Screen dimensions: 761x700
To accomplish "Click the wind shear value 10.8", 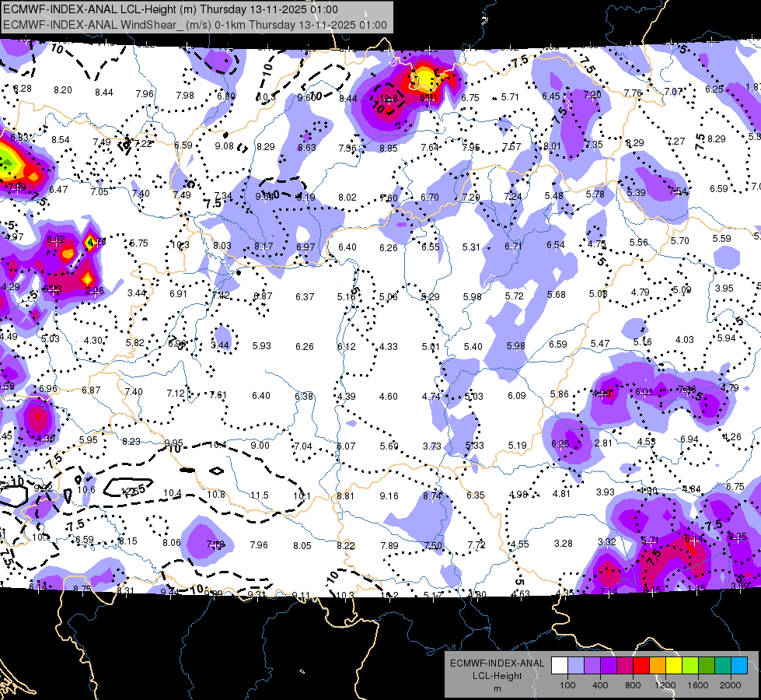I will pyautogui.click(x=216, y=495).
